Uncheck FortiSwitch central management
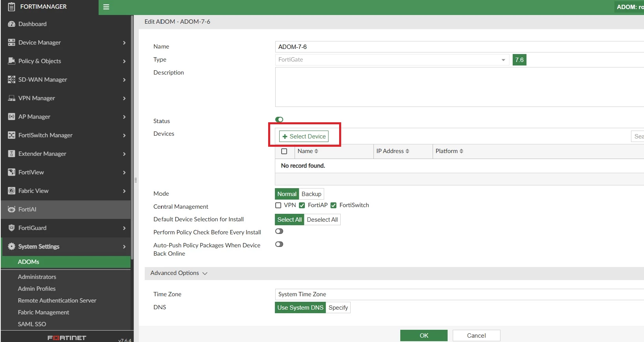 [334, 205]
